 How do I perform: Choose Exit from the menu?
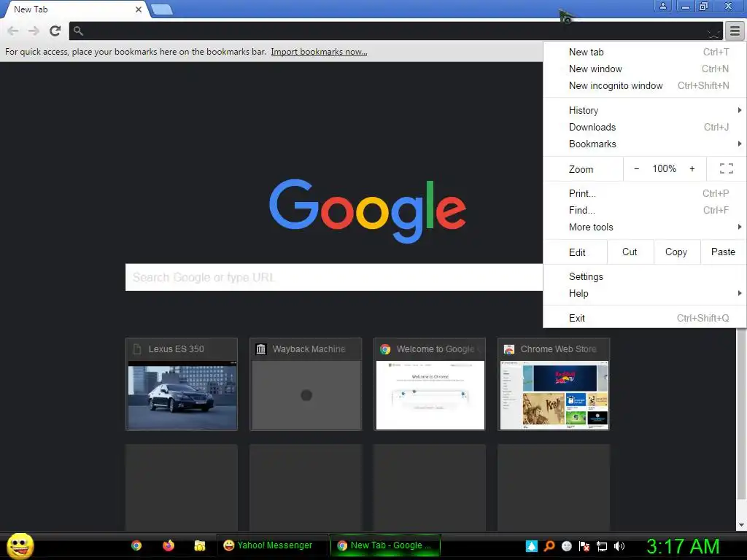(x=645, y=318)
